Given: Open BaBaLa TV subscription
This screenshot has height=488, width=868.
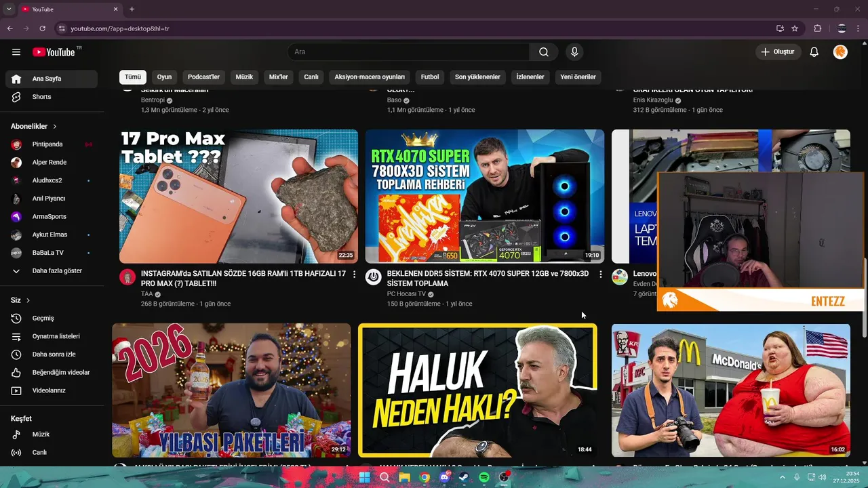Looking at the screenshot, I should [52, 253].
